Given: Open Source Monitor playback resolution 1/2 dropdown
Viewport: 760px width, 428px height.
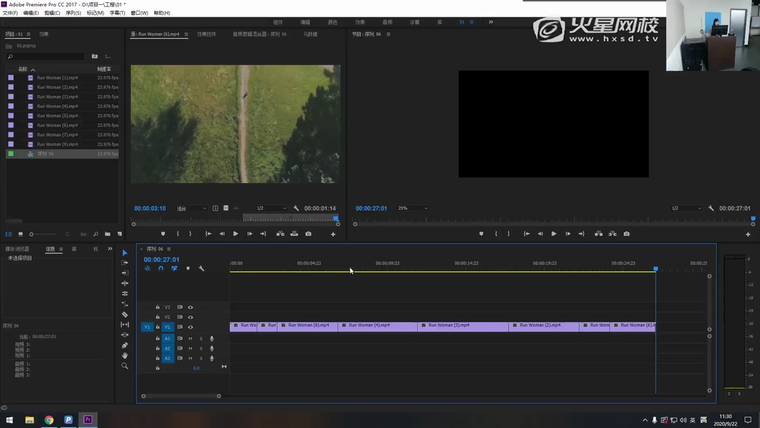Looking at the screenshot, I should [x=268, y=208].
